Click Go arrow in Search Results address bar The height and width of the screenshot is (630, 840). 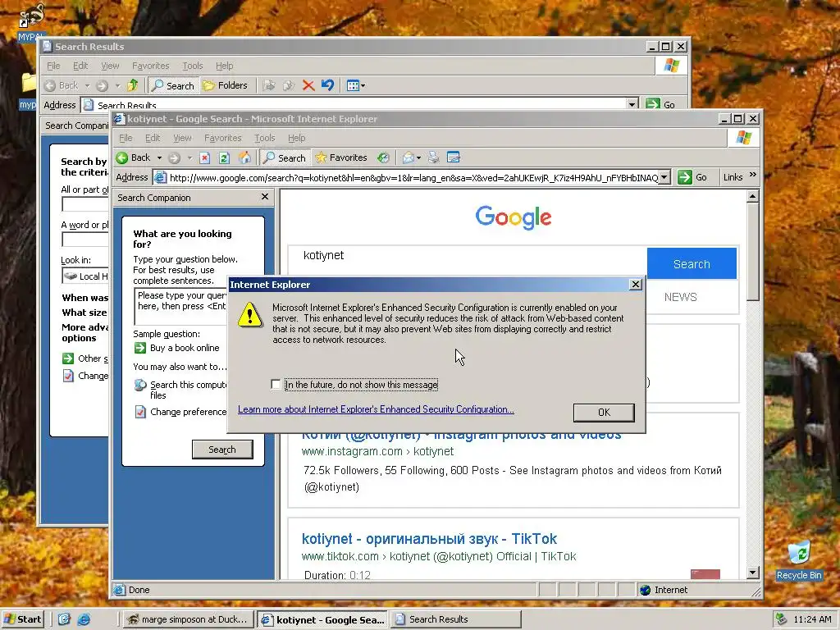[652, 104]
